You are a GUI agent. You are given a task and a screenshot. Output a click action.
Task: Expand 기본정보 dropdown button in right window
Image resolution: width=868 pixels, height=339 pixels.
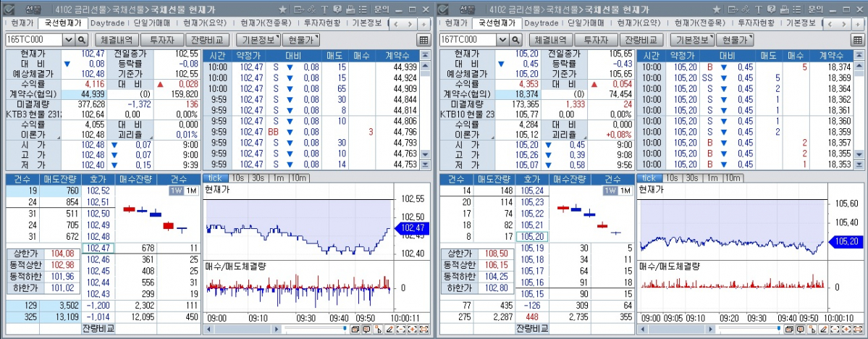692,40
